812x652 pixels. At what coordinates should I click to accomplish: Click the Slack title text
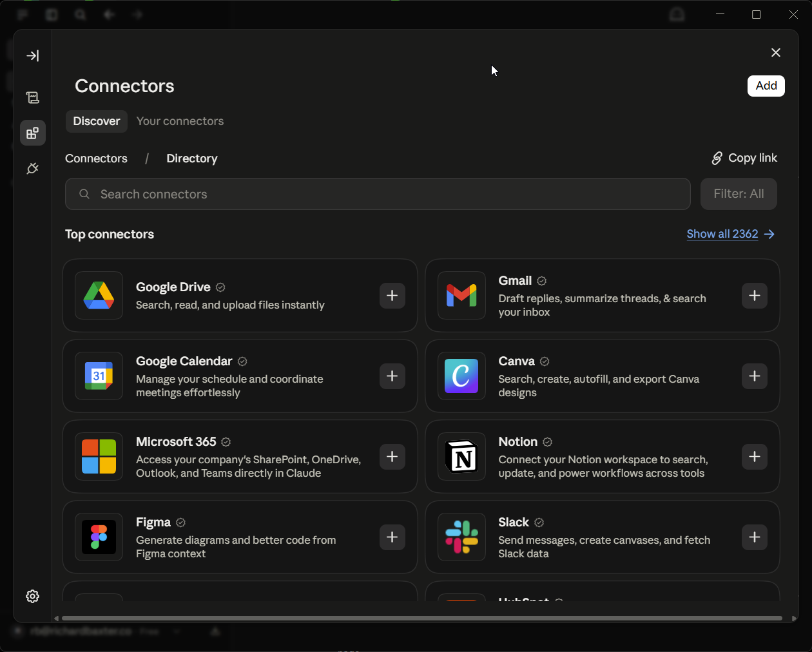click(x=514, y=523)
